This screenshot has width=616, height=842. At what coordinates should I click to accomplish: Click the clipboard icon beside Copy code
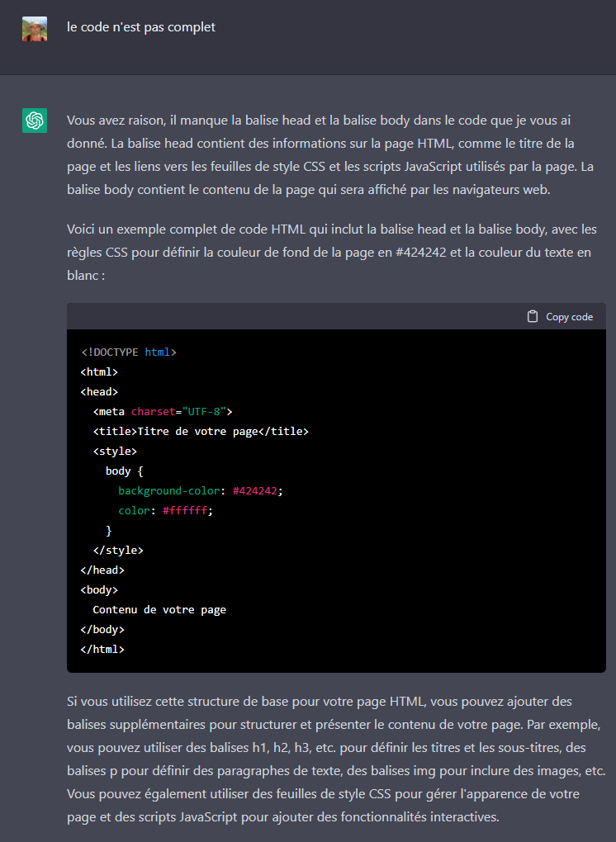[x=533, y=317]
